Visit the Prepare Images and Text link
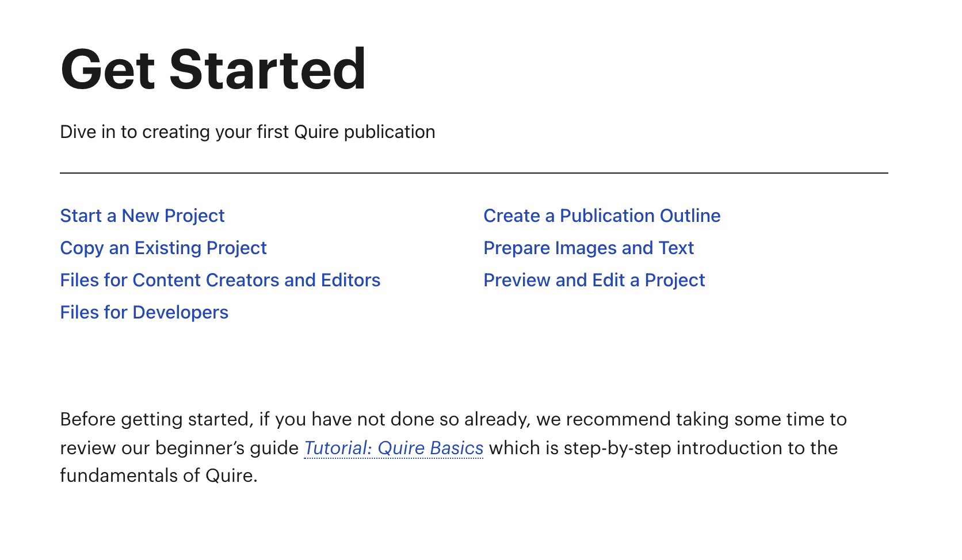 pyautogui.click(x=589, y=248)
